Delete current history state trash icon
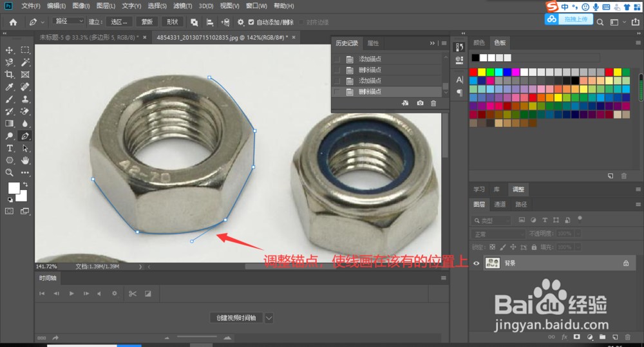 [433, 103]
